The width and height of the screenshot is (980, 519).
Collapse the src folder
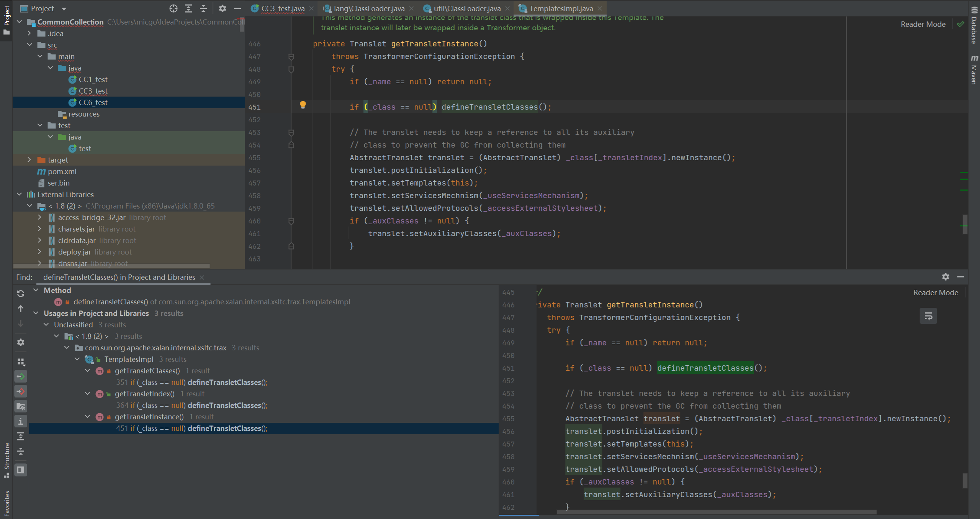click(30, 45)
